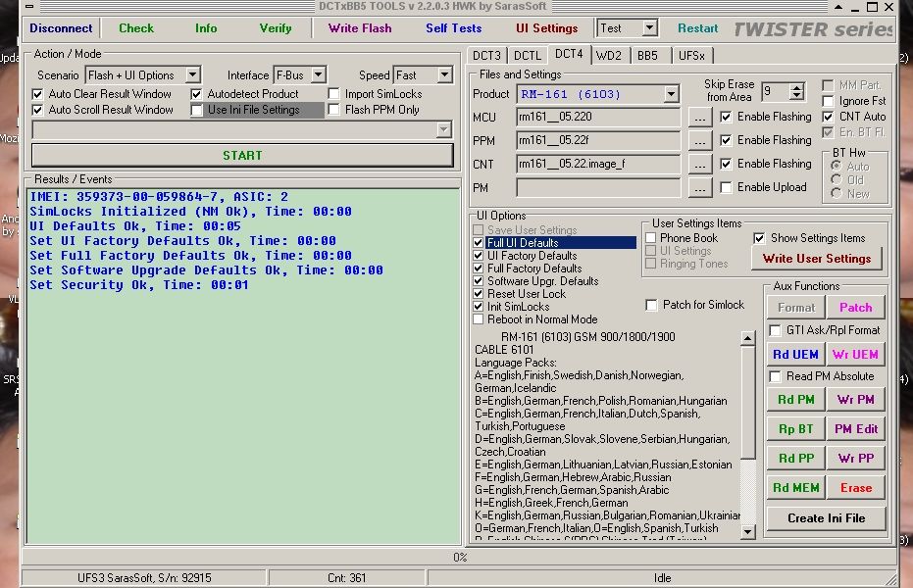Expand the Product RM-161 combo box
This screenshot has height=588, width=913.
[671, 94]
